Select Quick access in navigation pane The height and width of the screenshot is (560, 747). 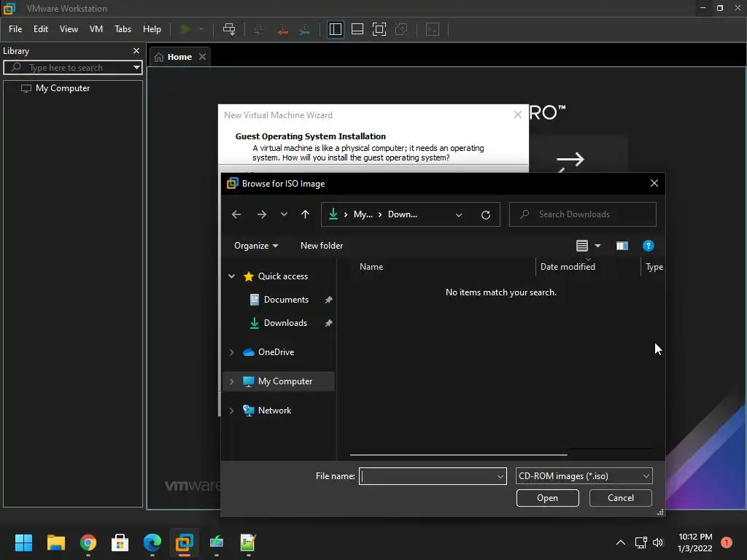(282, 276)
